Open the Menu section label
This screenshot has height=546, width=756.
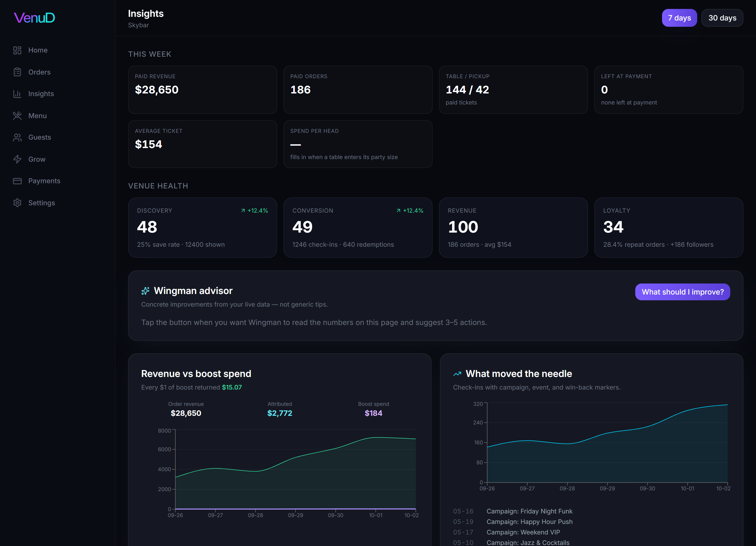(x=38, y=116)
